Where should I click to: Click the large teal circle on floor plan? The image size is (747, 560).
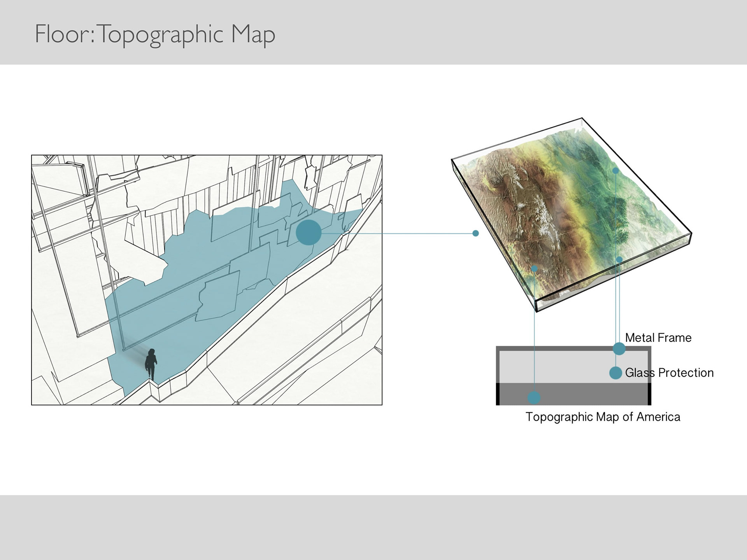309,233
